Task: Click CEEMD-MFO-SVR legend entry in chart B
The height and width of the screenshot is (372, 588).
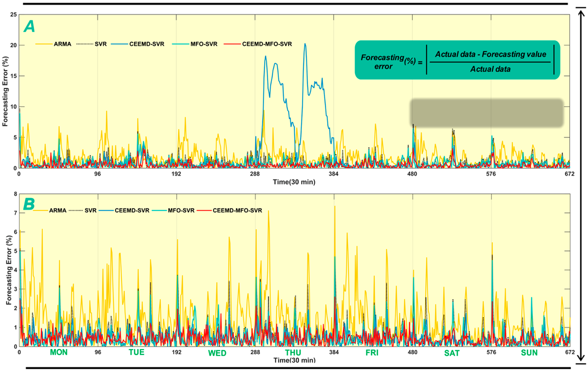Action: 237,210
